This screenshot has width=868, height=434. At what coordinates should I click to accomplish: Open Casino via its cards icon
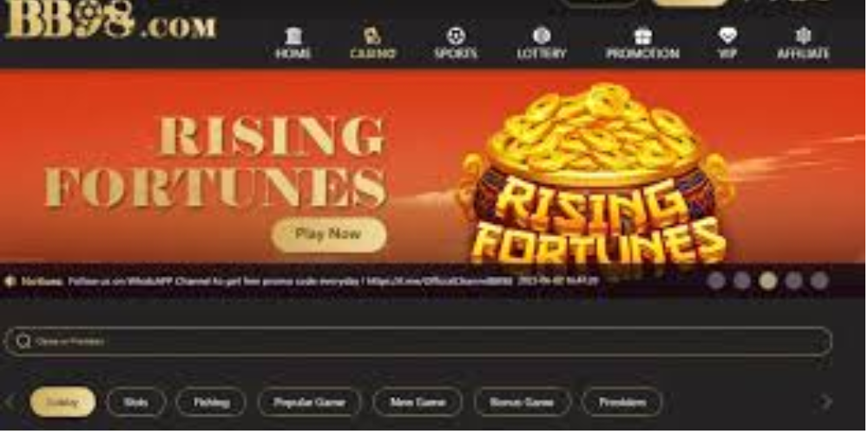tap(372, 36)
